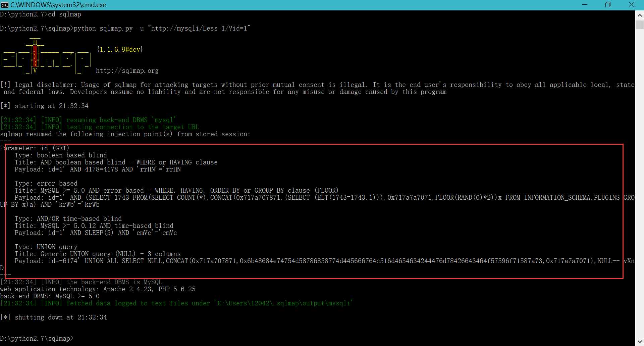Click 'Type: error-based' line
This screenshot has height=346, width=644.
click(x=46, y=184)
